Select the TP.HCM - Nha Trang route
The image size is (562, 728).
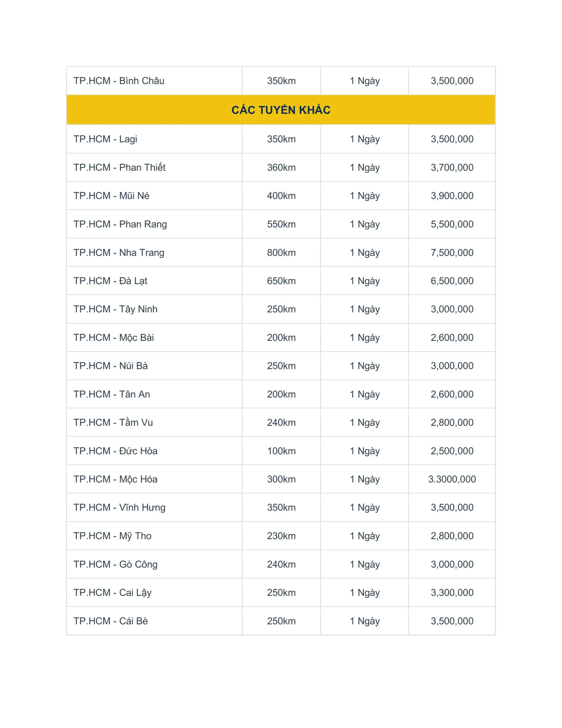click(x=119, y=253)
